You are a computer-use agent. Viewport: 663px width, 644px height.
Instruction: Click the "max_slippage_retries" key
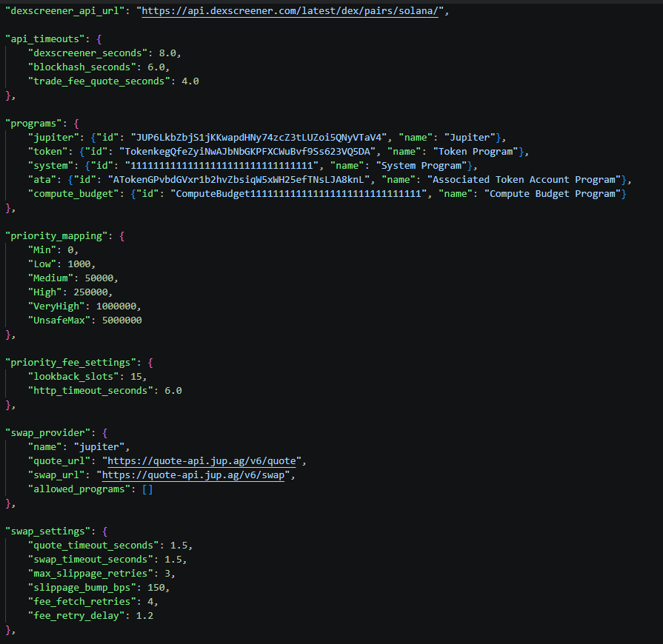(90, 574)
